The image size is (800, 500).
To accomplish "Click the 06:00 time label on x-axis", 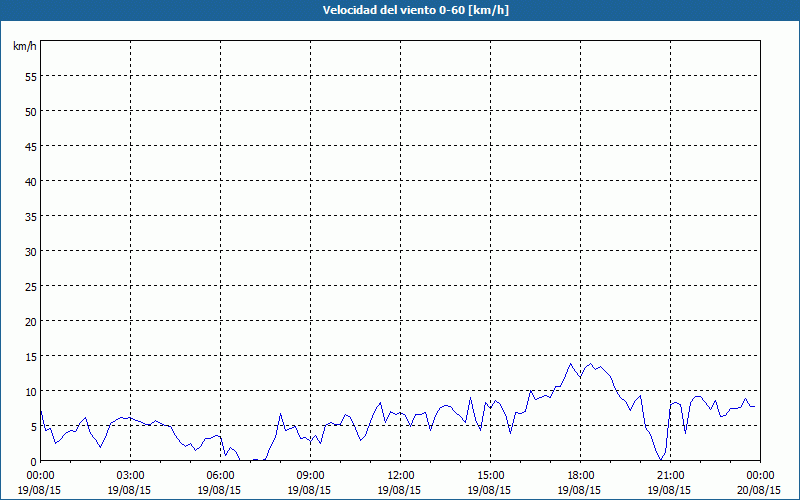I will tap(220, 476).
